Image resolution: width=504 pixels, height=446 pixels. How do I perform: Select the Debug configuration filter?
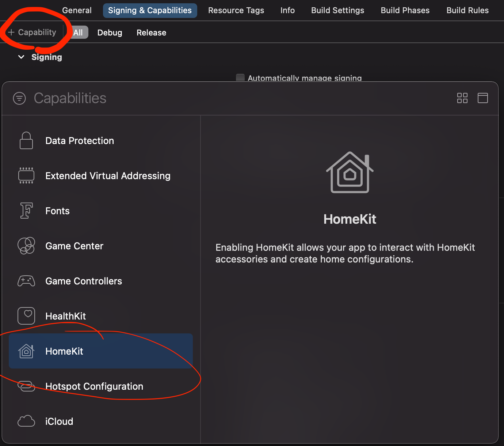[110, 33]
